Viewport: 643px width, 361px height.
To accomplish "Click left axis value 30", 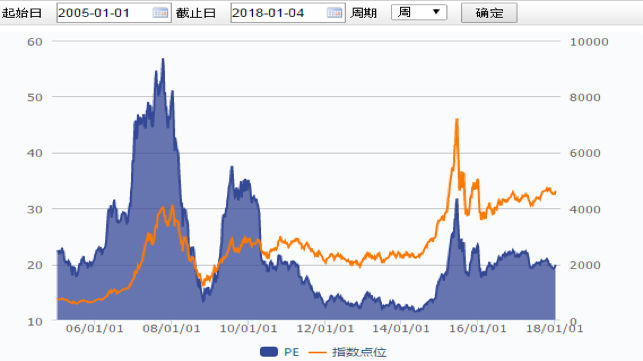I will [x=35, y=210].
